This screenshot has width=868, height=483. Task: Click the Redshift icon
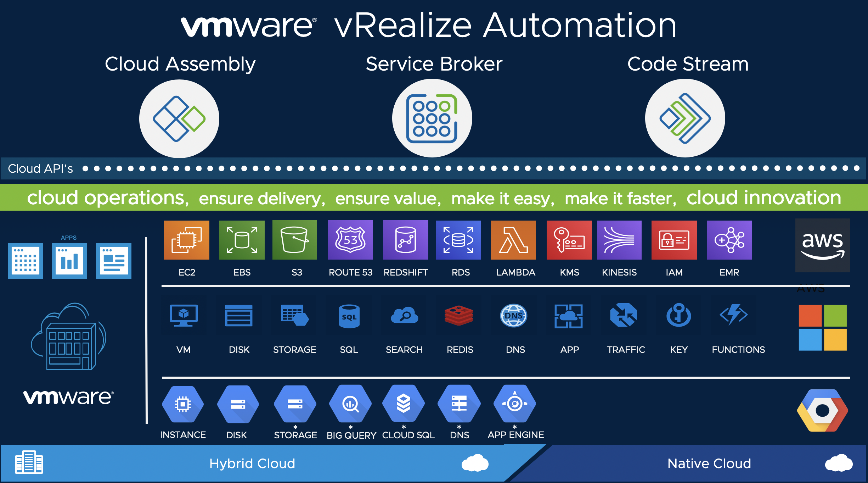pos(406,240)
